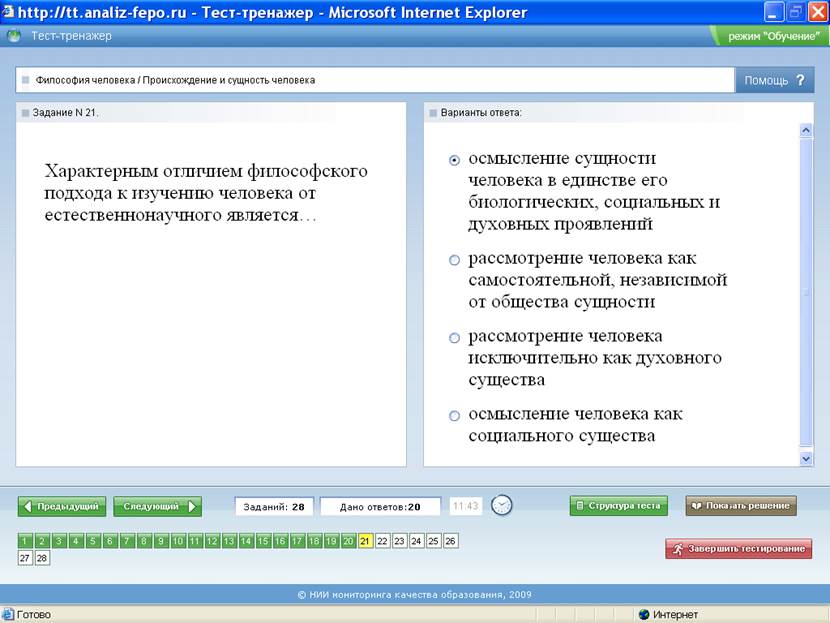Click the running man finish icon
The image size is (830, 623).
click(x=678, y=549)
